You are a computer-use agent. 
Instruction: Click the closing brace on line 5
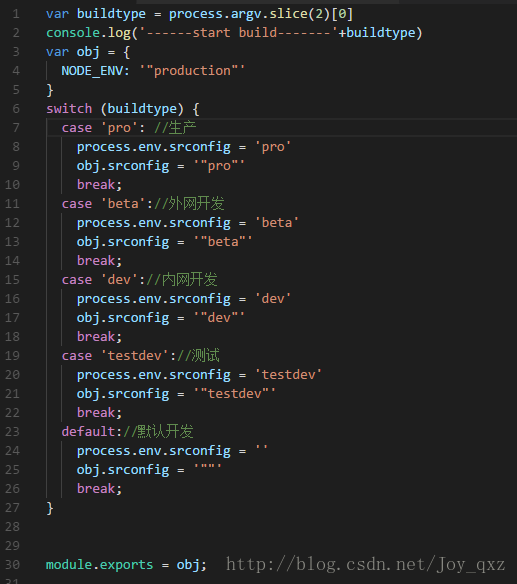coord(50,90)
